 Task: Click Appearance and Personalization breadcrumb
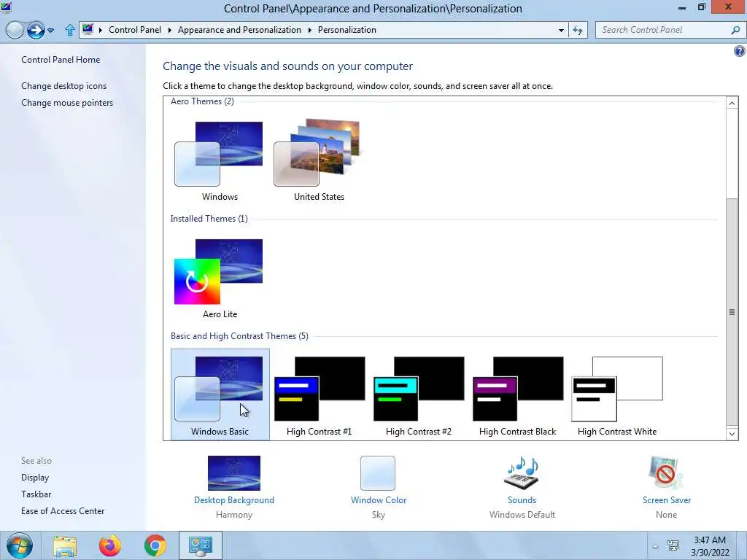239,29
